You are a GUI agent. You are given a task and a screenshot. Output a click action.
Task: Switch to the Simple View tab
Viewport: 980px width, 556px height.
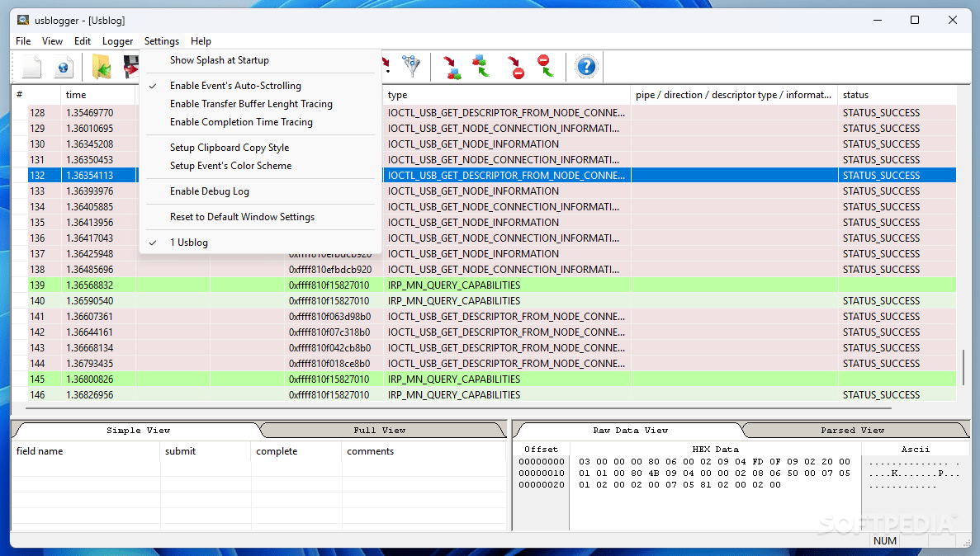point(138,431)
